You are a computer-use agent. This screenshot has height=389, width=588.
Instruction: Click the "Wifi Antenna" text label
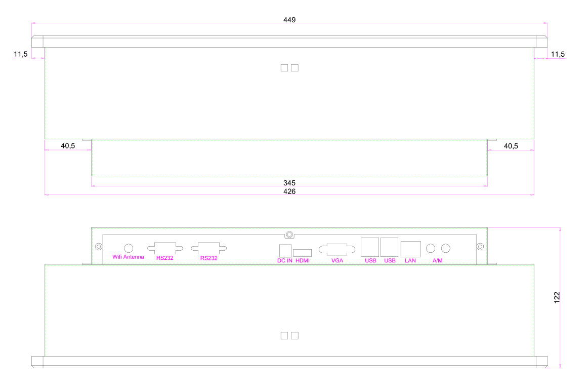(x=128, y=257)
